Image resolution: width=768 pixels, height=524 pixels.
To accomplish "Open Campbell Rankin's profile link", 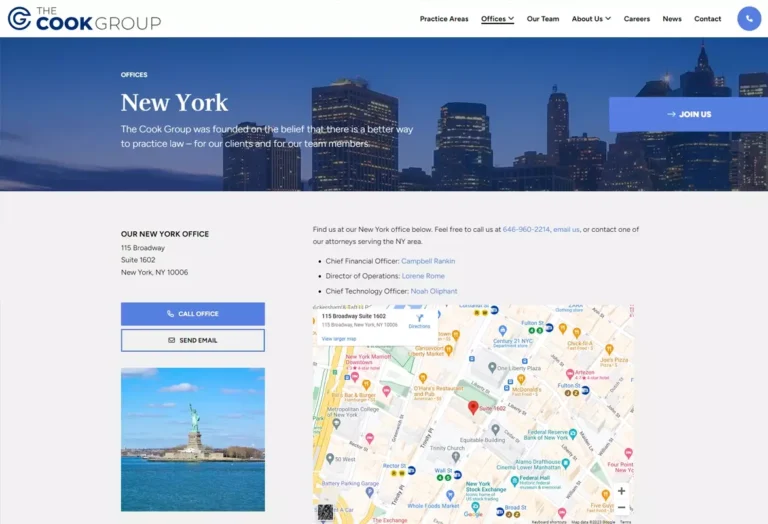I will point(428,261).
